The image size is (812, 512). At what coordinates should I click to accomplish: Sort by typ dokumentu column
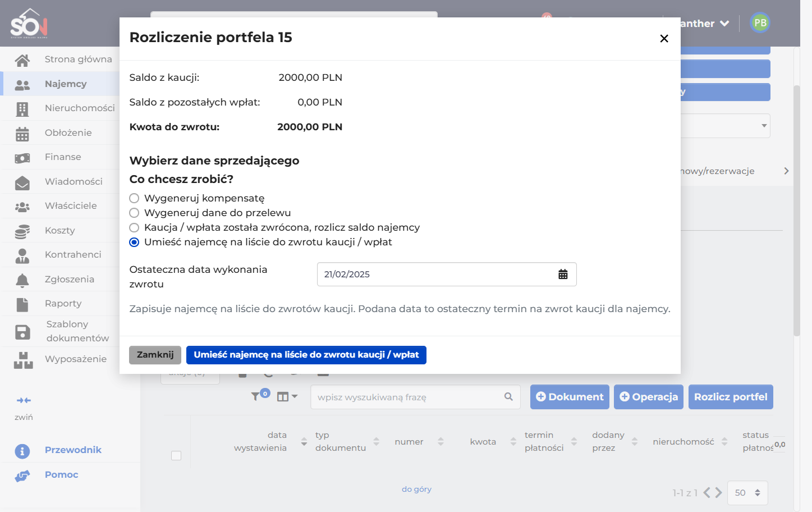point(377,442)
